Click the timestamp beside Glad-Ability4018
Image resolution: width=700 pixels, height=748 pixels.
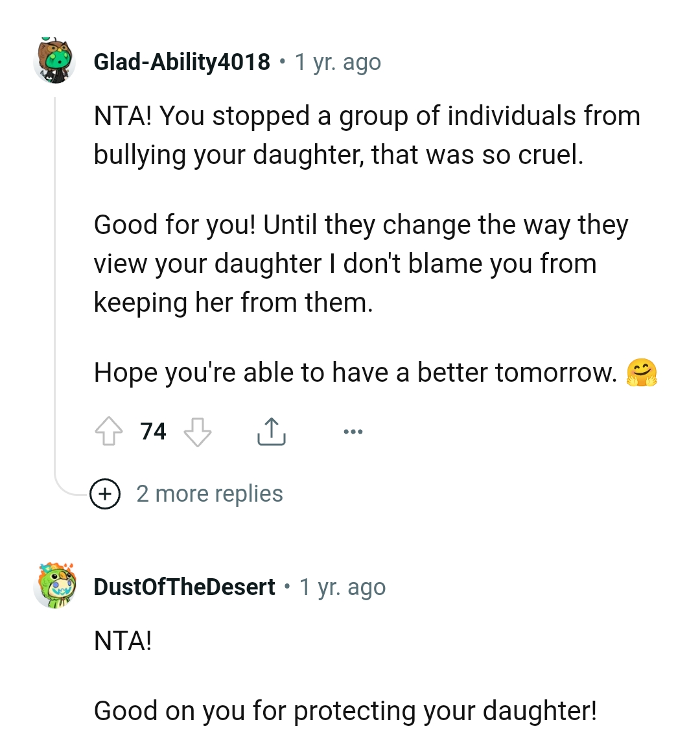click(x=338, y=62)
